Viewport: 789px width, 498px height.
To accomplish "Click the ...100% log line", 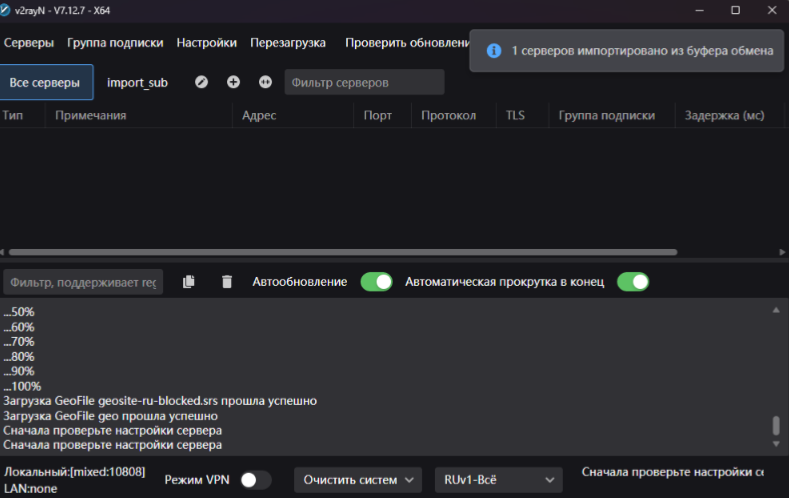I will point(22,386).
